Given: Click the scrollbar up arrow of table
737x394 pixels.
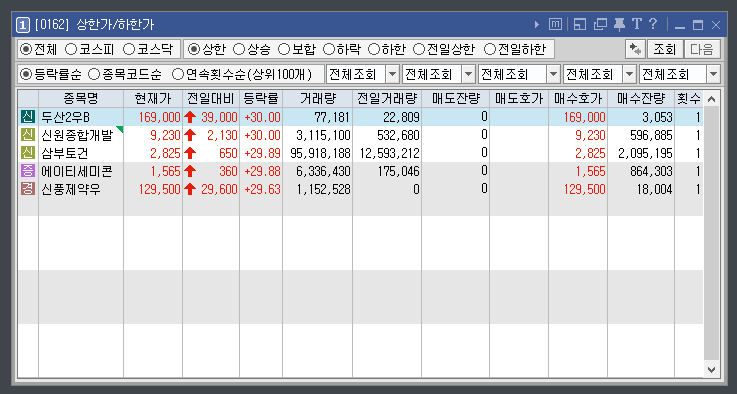Looking at the screenshot, I should tap(712, 99).
